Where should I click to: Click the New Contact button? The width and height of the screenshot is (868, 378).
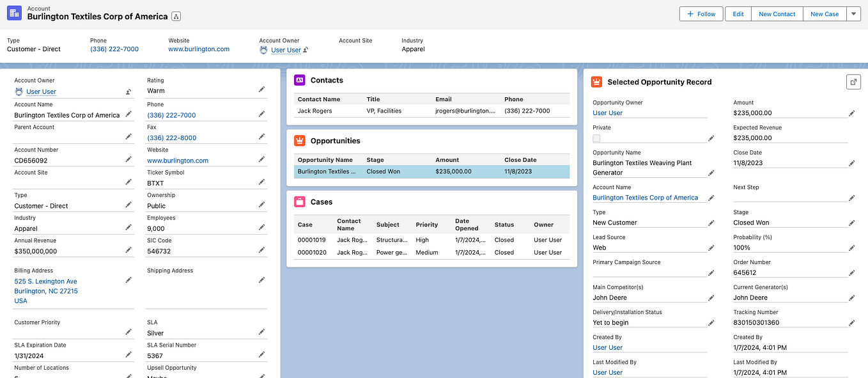[777, 13]
